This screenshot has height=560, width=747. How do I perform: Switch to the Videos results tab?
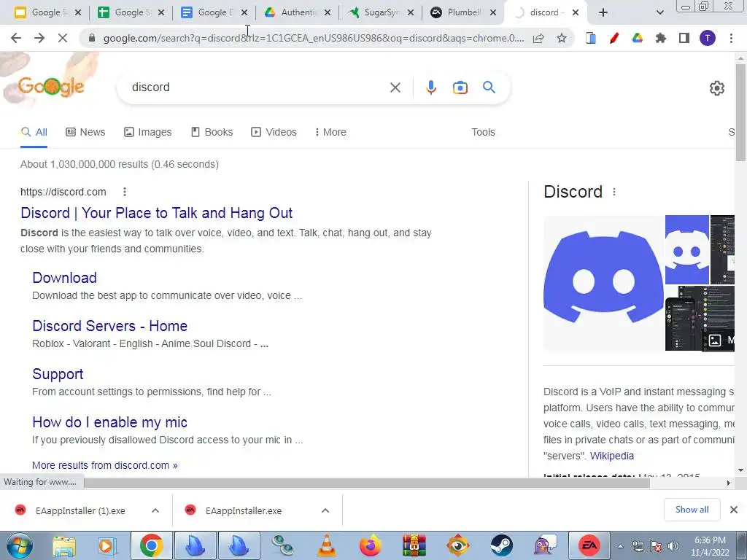click(x=274, y=132)
